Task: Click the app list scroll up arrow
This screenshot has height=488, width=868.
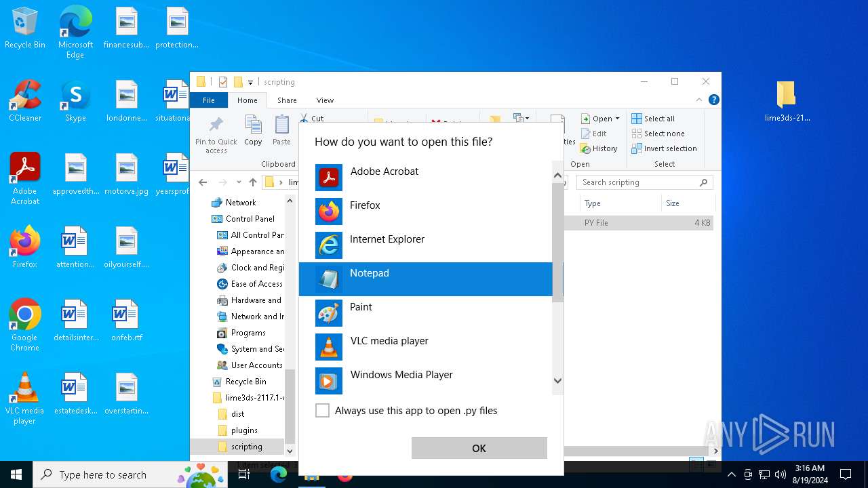Action: [x=558, y=176]
